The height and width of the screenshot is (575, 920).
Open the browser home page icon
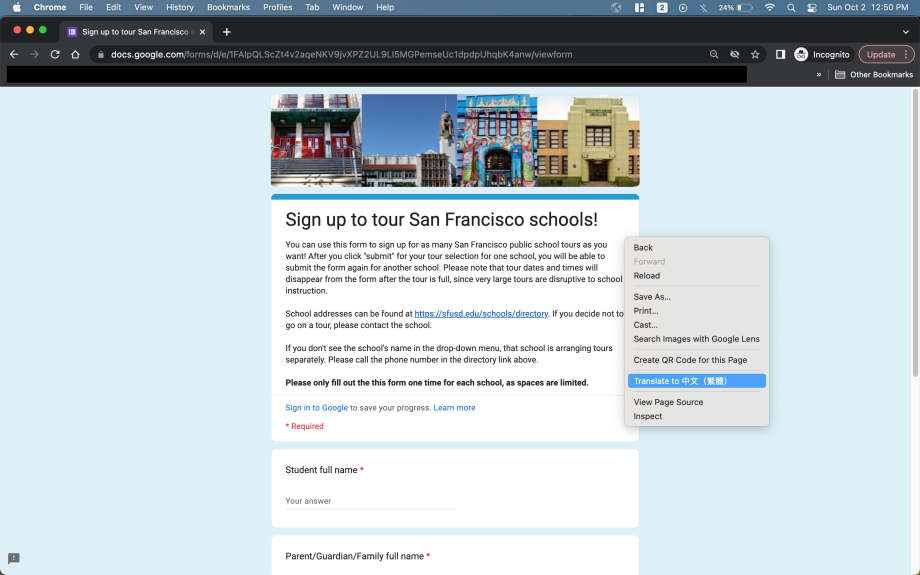[x=75, y=54]
